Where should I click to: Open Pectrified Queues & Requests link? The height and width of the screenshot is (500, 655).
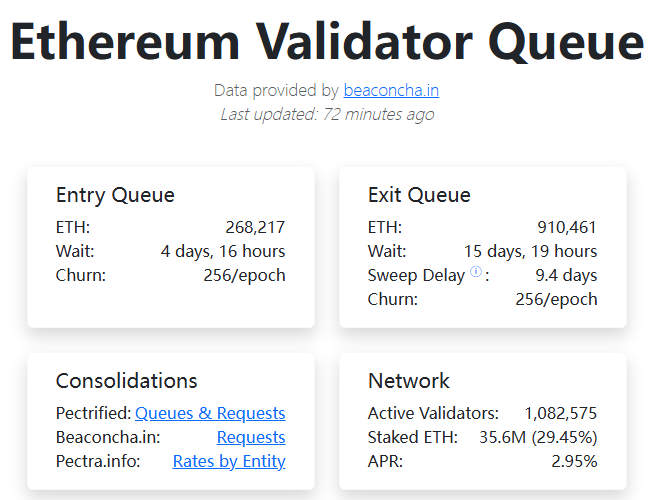210,413
